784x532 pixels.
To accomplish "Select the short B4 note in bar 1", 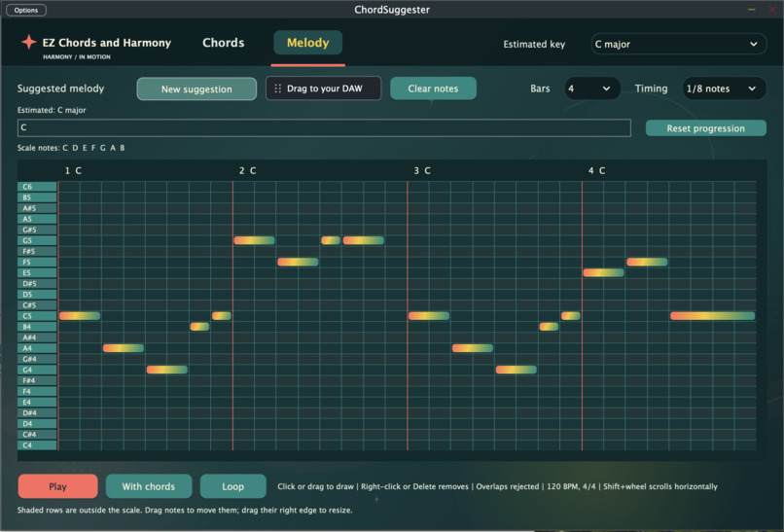I will click(x=199, y=327).
